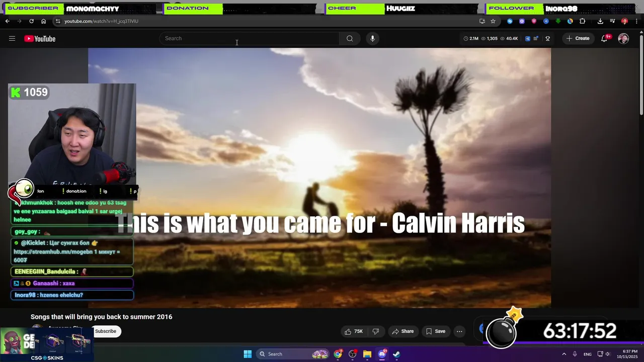Image resolution: width=644 pixels, height=362 pixels.
Task: Open Chrome from the taskbar
Action: pos(338,354)
